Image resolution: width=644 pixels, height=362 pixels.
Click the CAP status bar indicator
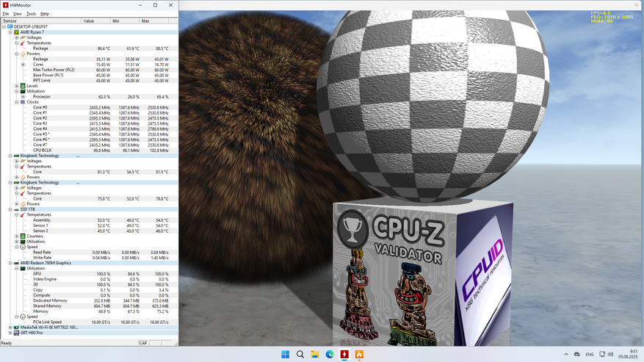143,343
